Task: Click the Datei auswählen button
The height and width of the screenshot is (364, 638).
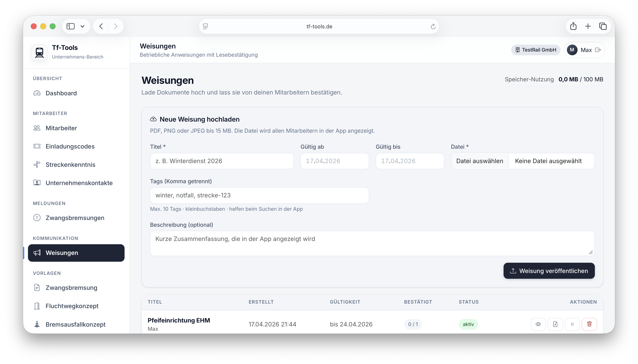Action: point(480,161)
